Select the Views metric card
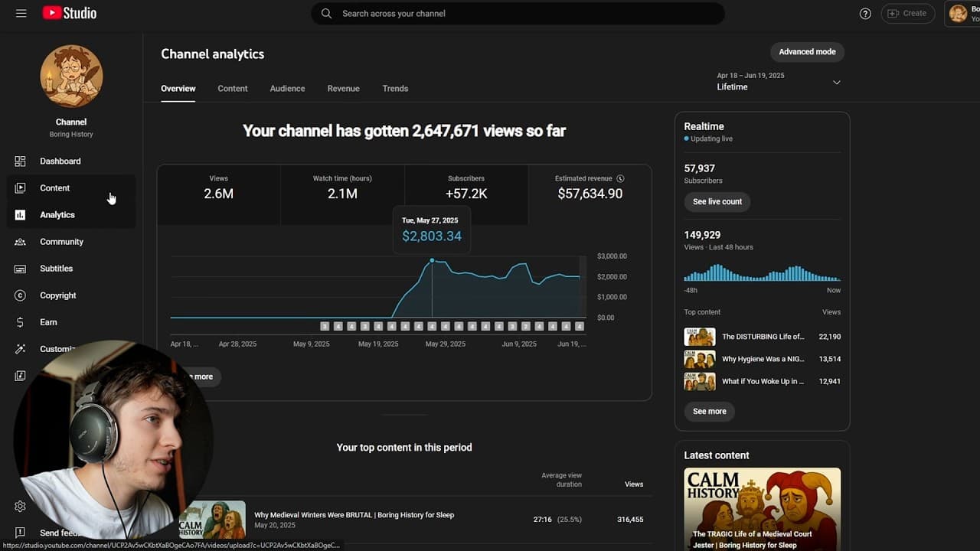 pos(219,194)
